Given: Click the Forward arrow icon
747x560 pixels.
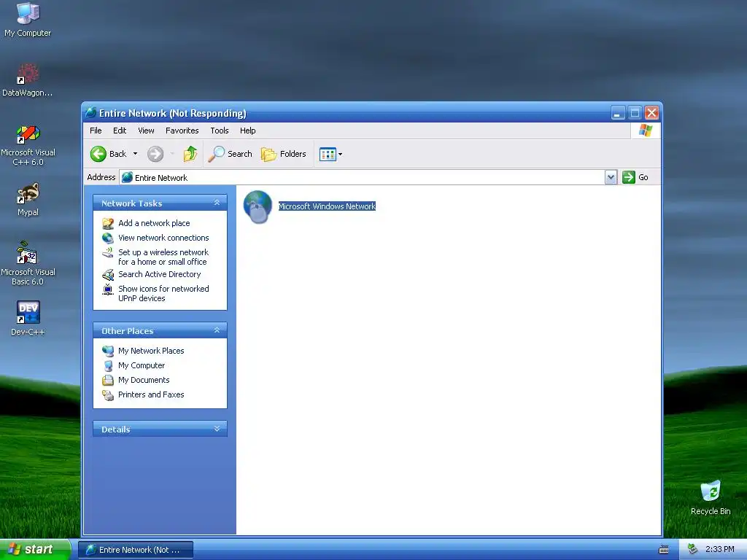Looking at the screenshot, I should 155,154.
